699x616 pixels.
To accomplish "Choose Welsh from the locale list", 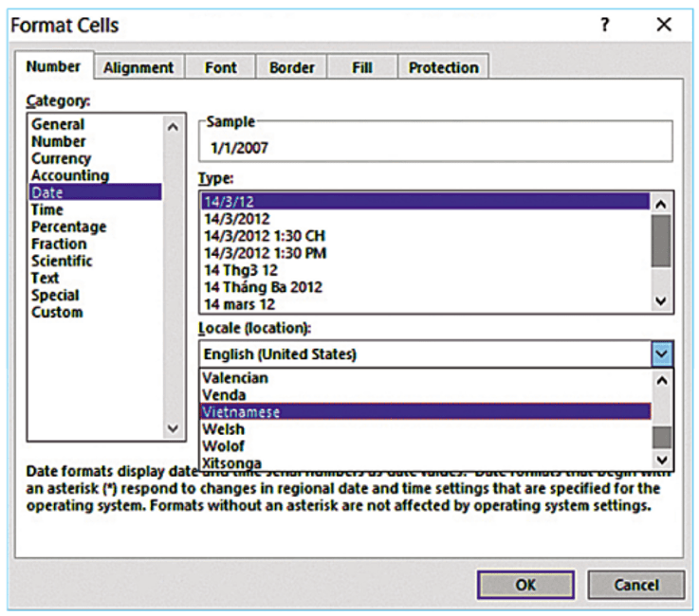I will pyautogui.click(x=224, y=429).
